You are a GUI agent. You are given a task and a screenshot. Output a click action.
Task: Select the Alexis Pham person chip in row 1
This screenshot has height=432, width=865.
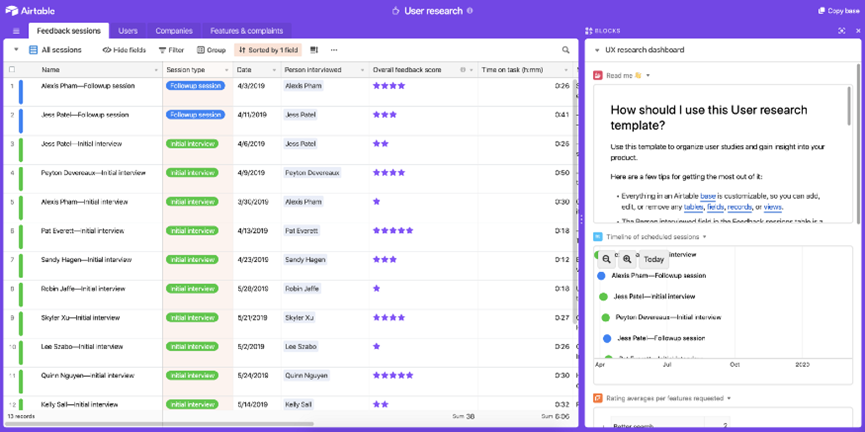coord(303,86)
